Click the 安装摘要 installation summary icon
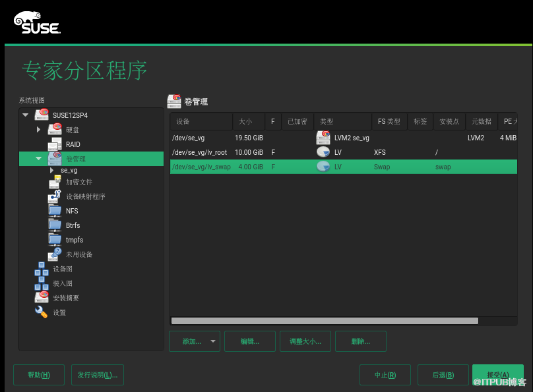 [x=42, y=298]
